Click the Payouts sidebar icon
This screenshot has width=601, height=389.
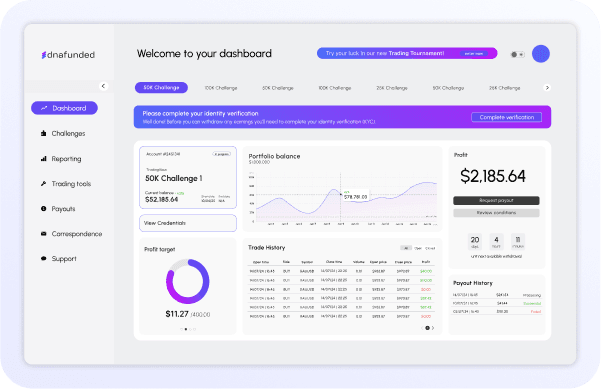pyautogui.click(x=43, y=208)
